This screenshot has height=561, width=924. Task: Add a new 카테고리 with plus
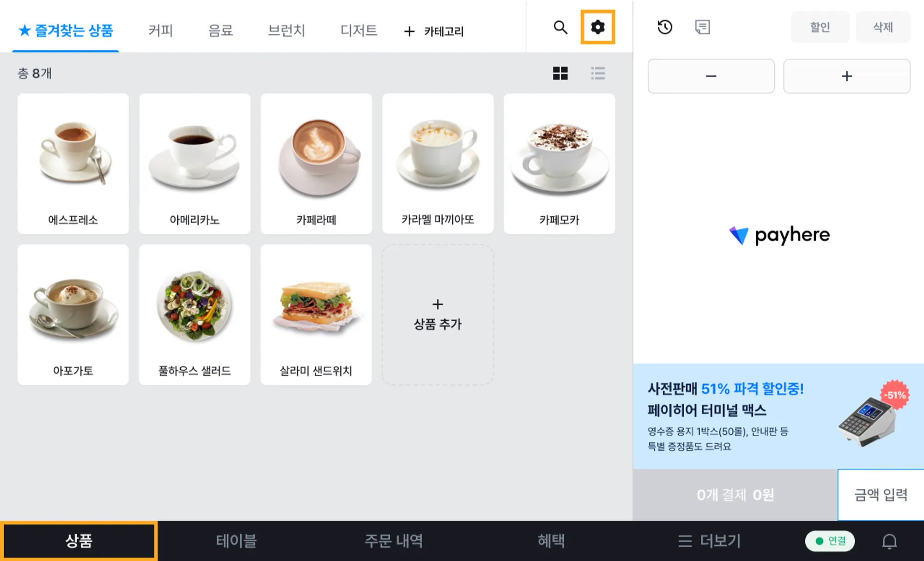[433, 31]
